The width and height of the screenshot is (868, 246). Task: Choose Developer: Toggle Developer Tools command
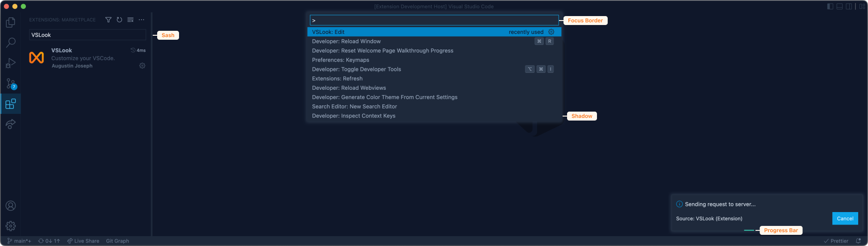(434, 69)
